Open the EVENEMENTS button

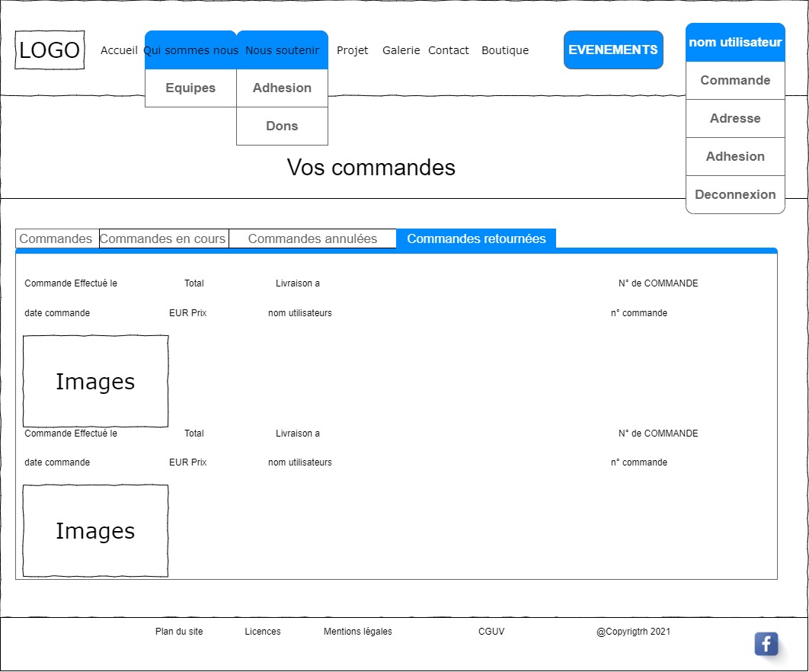tap(613, 50)
